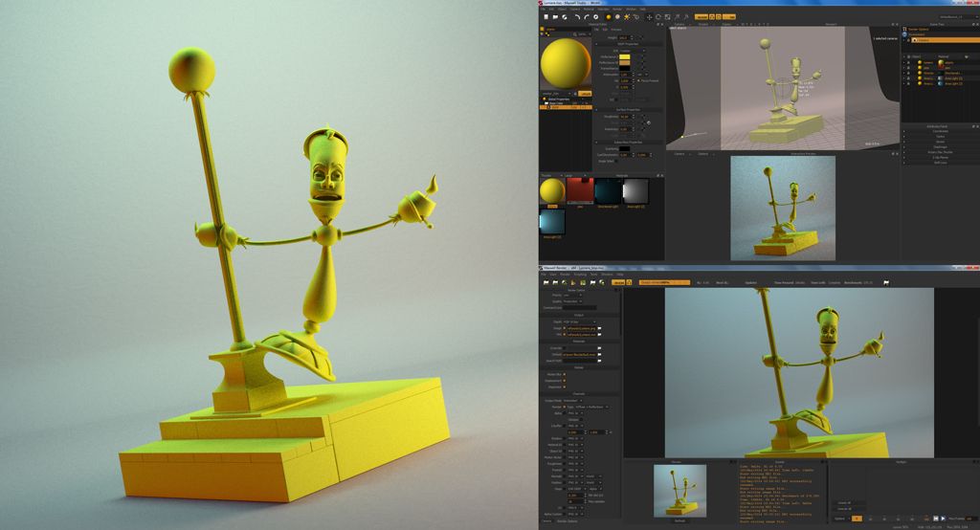Select the BSDF layer row in material layers
This screenshot has height=530, width=980.
tap(566, 107)
